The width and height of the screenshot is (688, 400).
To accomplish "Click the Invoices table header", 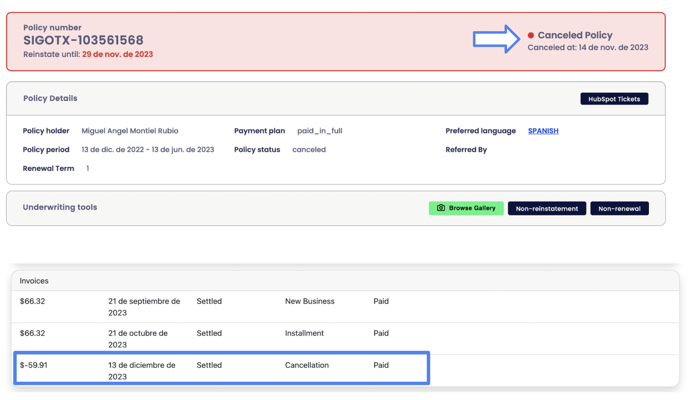I will click(x=34, y=281).
